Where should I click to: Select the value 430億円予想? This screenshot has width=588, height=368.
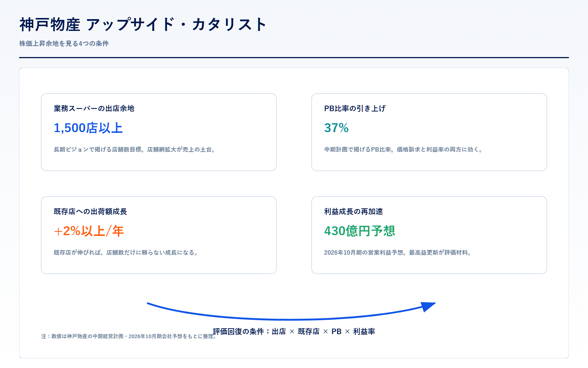[359, 231]
